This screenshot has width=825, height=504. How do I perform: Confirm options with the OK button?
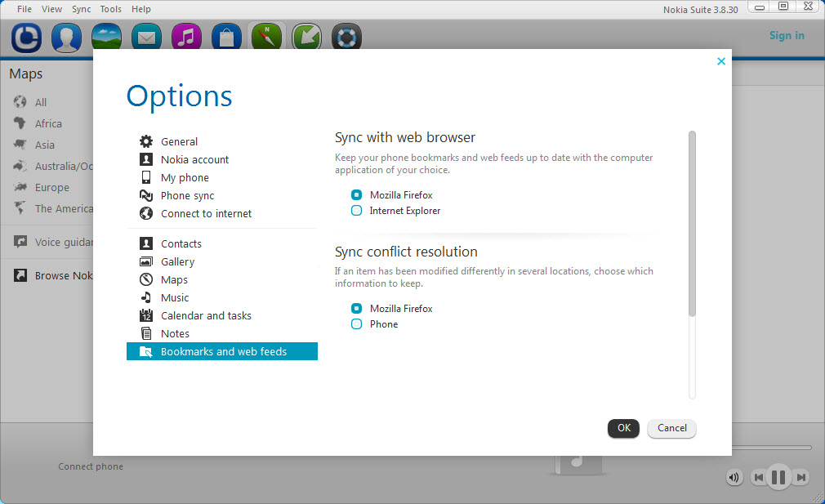623,428
